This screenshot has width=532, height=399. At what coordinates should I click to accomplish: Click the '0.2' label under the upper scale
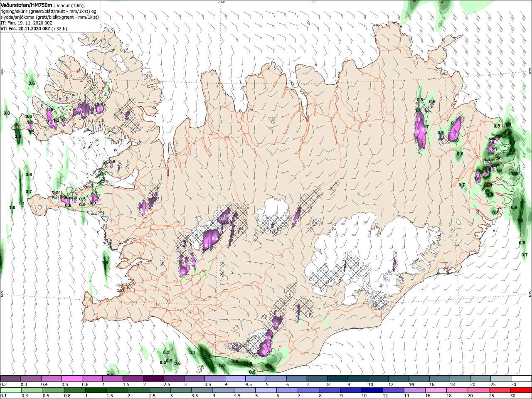point(4,384)
